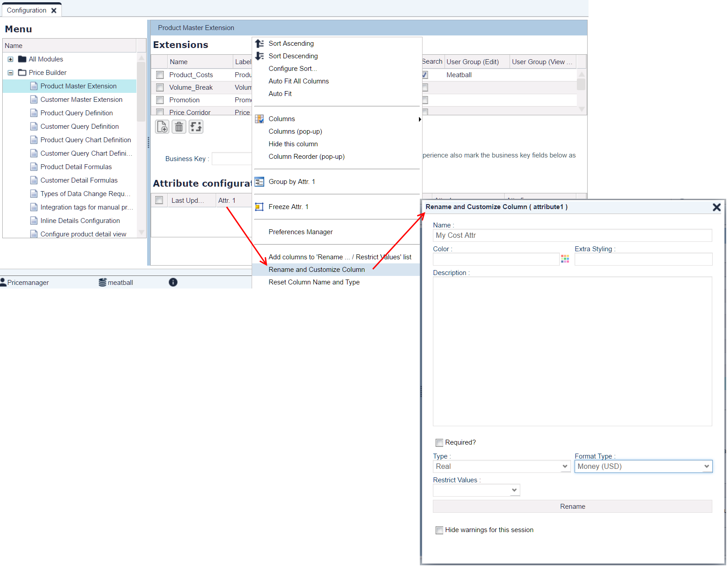728x568 pixels.
Task: Click the Name field containing My Cost Attr
Action: coord(572,236)
